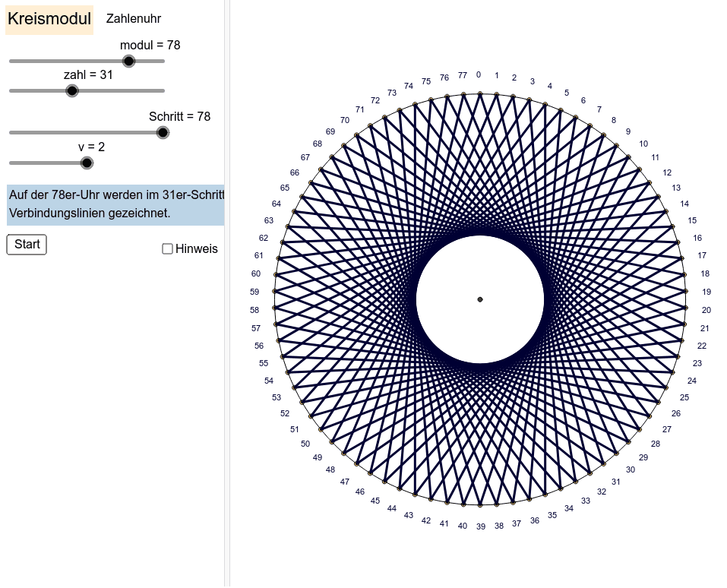Image resolution: width=727 pixels, height=588 pixels.
Task: Click number 64 on the clock
Action: click(277, 204)
